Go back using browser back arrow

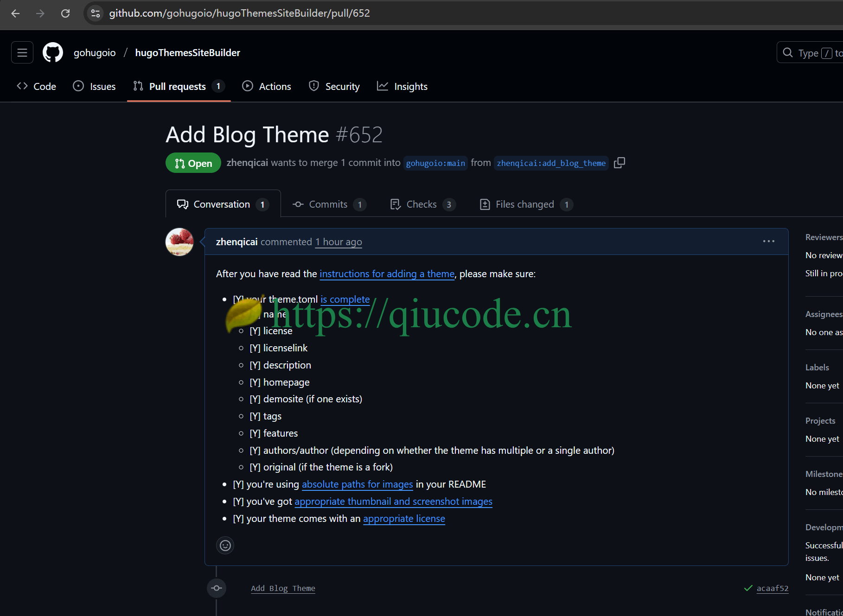(x=15, y=13)
